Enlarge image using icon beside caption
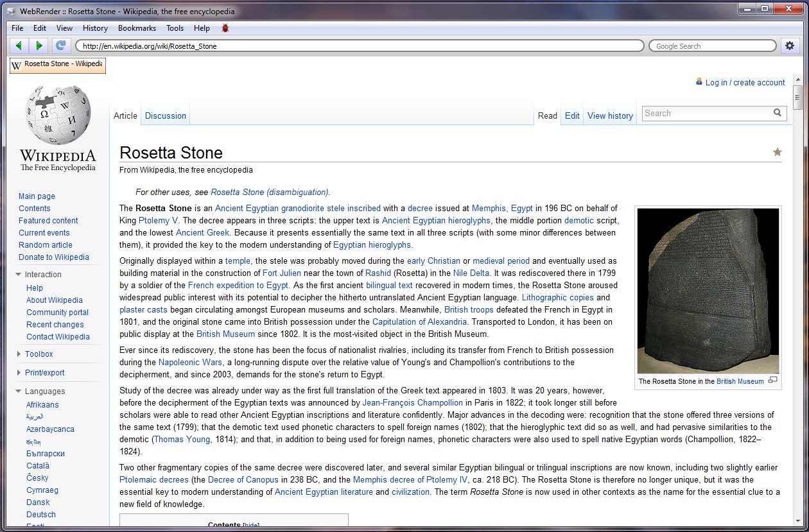 point(773,380)
